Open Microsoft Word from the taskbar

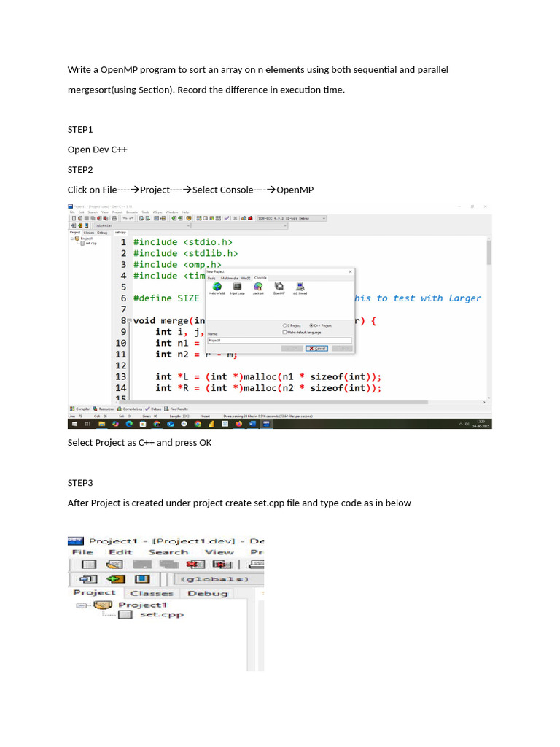[x=252, y=424]
